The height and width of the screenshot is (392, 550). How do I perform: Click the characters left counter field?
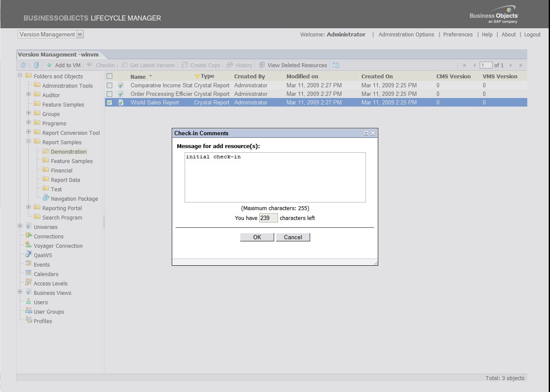(269, 218)
